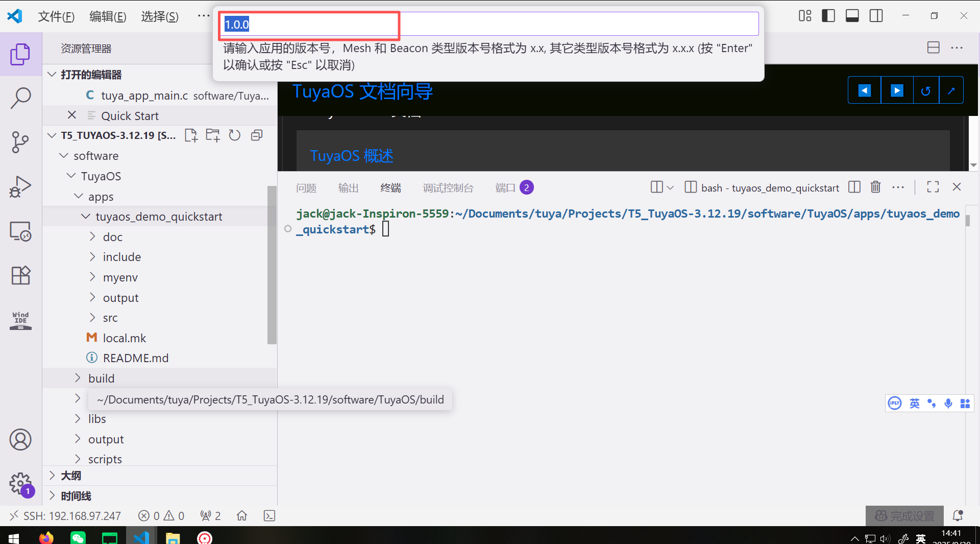
Task: Switch to the Ports tab
Action: [x=514, y=188]
